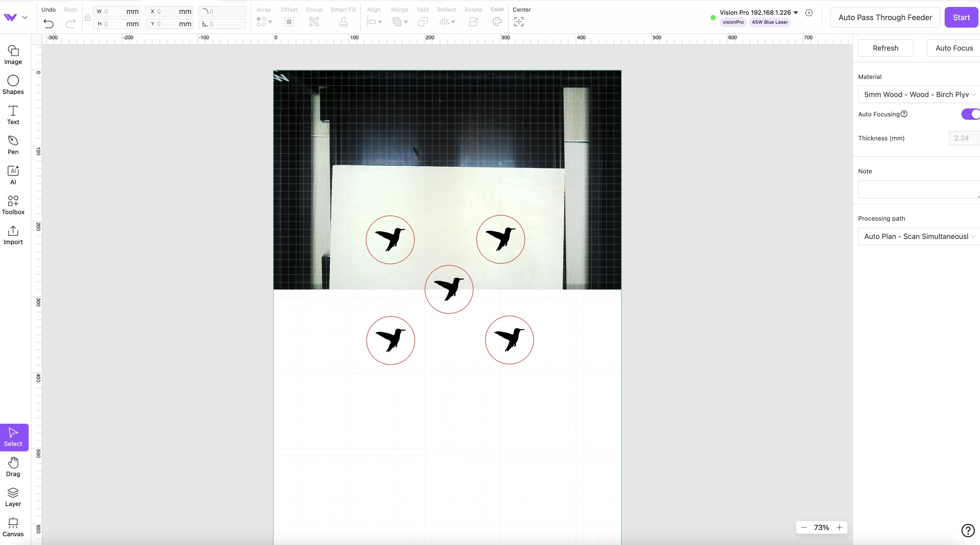Switch to the Drag hand tool
The width and height of the screenshot is (980, 545).
(13, 467)
